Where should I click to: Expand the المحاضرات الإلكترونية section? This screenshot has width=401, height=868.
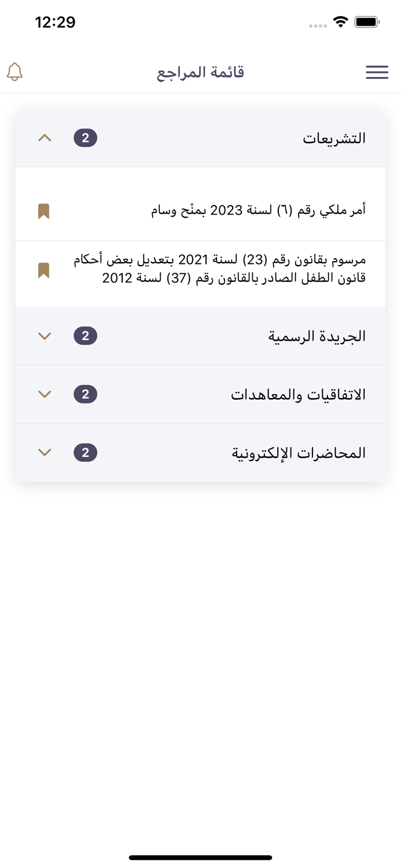click(x=45, y=452)
